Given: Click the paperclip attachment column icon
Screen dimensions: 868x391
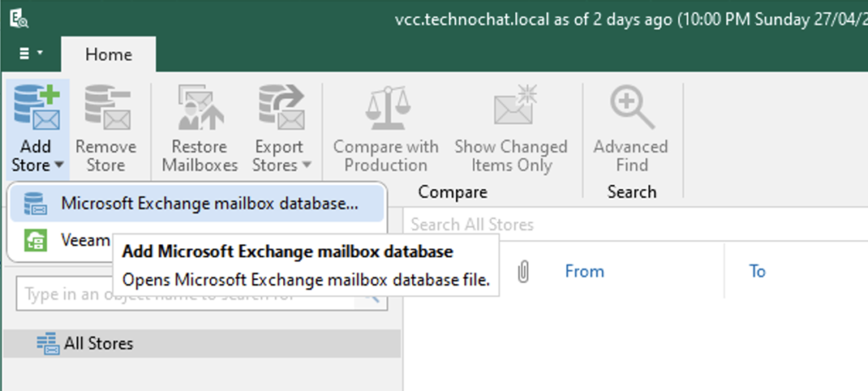Looking at the screenshot, I should pyautogui.click(x=524, y=271).
